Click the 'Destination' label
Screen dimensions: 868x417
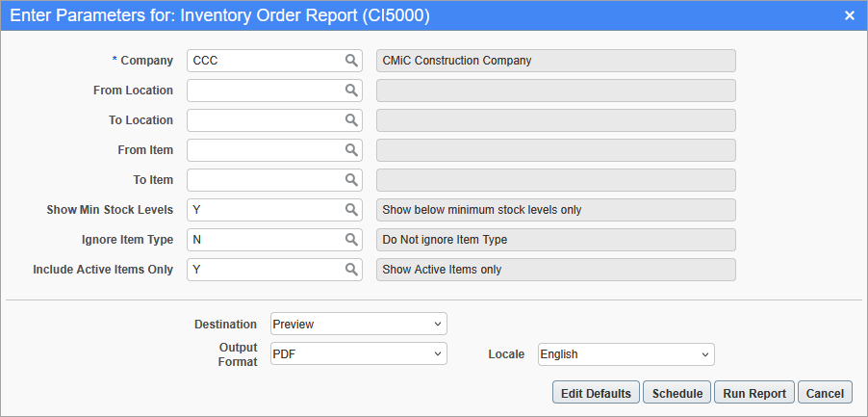click(x=225, y=324)
